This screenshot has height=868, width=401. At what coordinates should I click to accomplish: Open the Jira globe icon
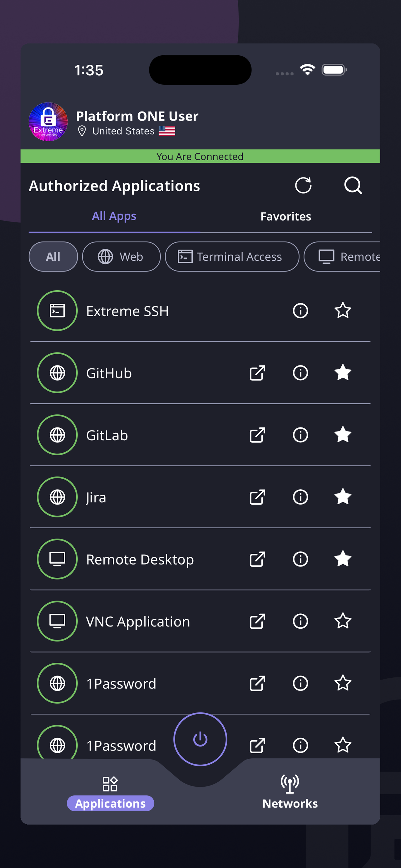pyautogui.click(x=57, y=497)
